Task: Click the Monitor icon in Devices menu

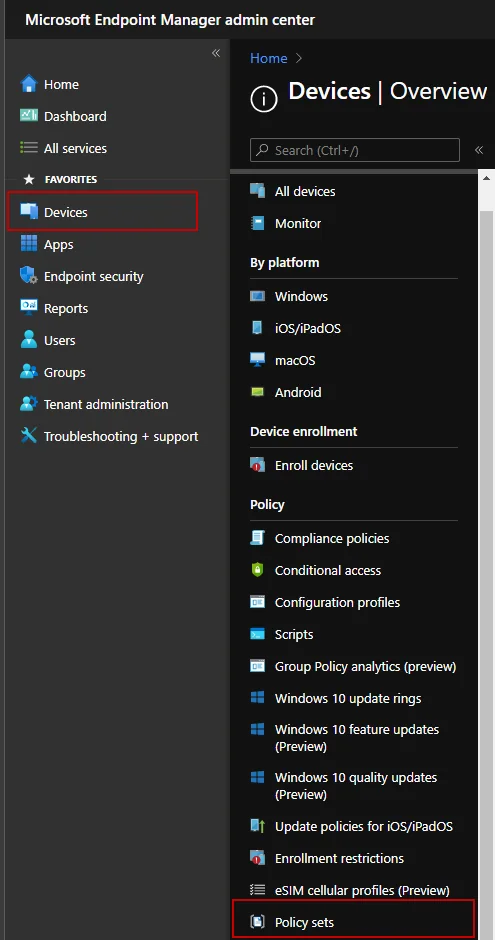Action: 258,224
